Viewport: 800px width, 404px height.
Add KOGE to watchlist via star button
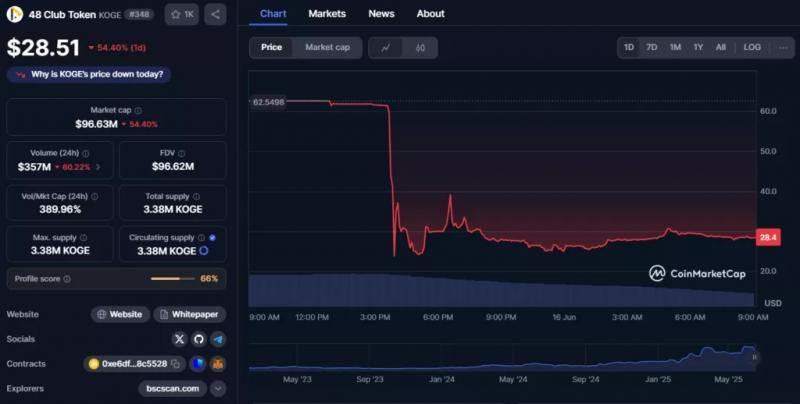(x=182, y=14)
